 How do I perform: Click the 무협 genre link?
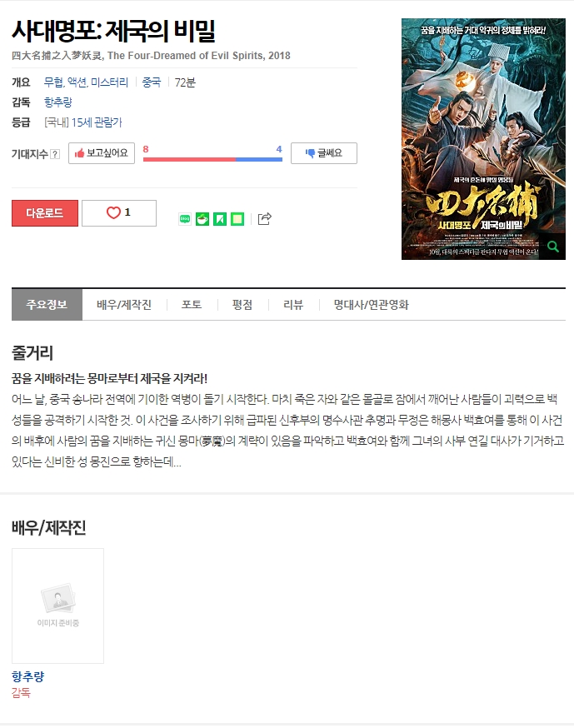click(x=53, y=82)
